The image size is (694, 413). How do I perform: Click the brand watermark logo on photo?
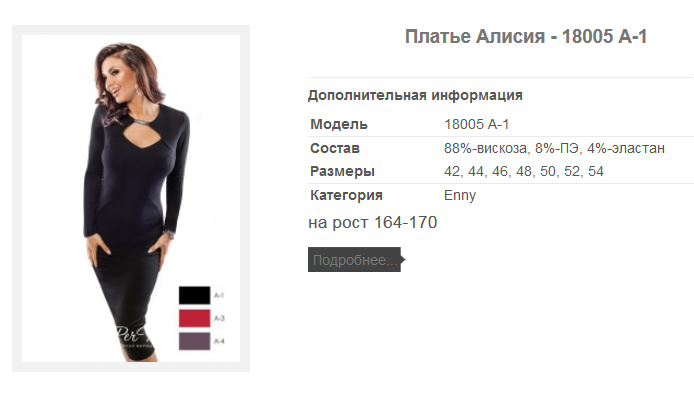point(133,337)
